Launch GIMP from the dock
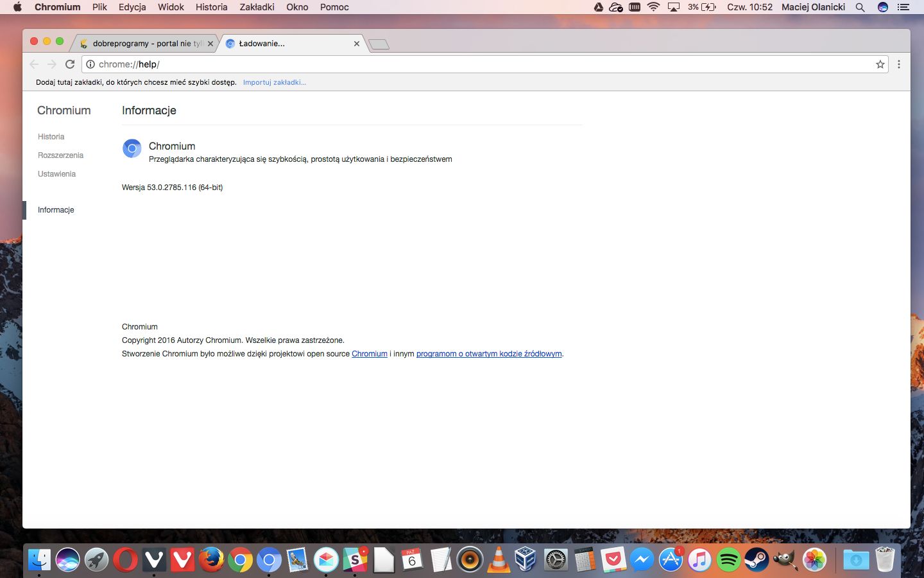The width and height of the screenshot is (924, 578). click(x=785, y=560)
